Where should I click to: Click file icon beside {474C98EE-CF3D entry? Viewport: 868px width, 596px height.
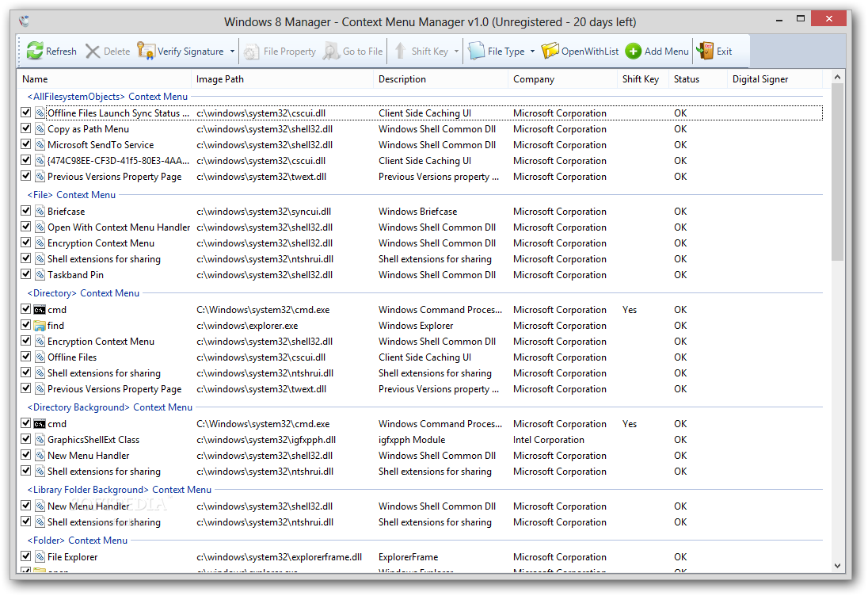click(40, 161)
